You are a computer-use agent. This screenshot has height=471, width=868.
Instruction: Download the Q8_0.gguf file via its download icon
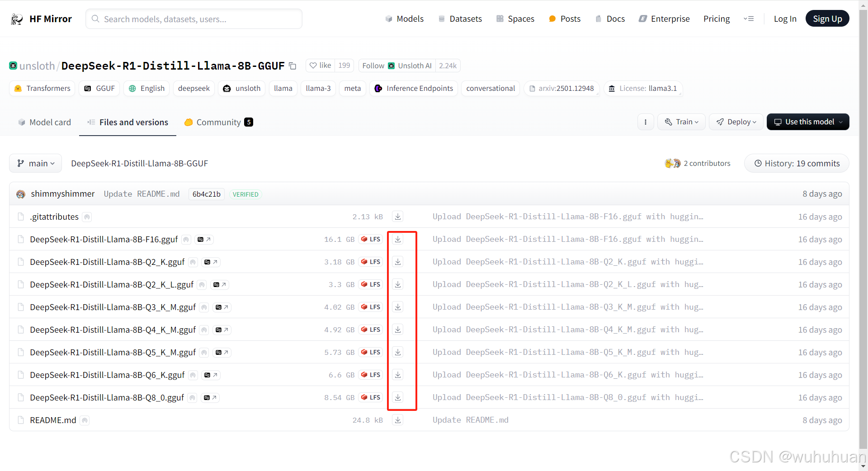click(x=398, y=397)
